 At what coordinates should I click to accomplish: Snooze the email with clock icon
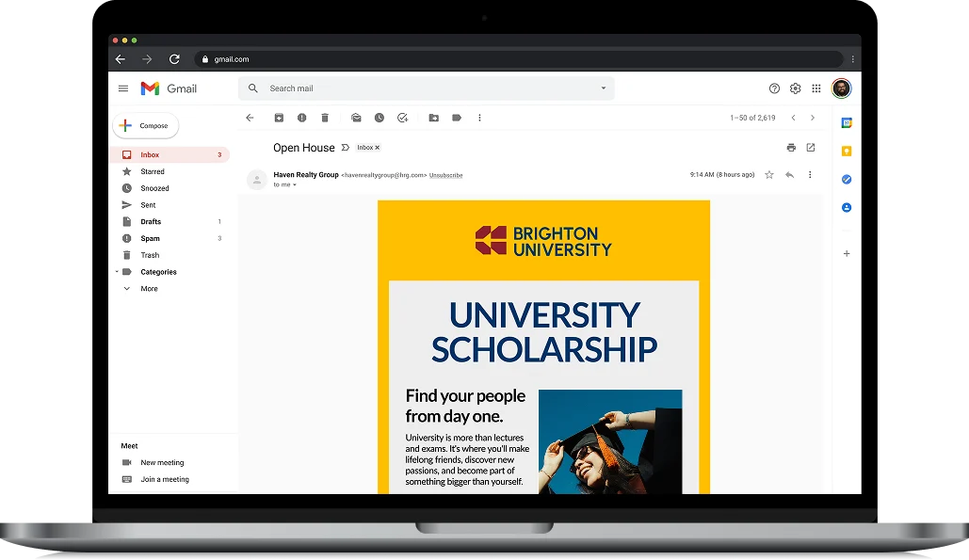(380, 118)
